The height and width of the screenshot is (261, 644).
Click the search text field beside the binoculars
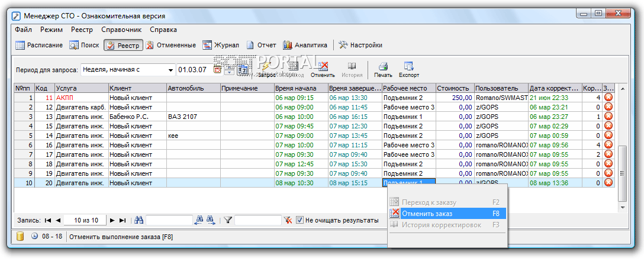169,220
